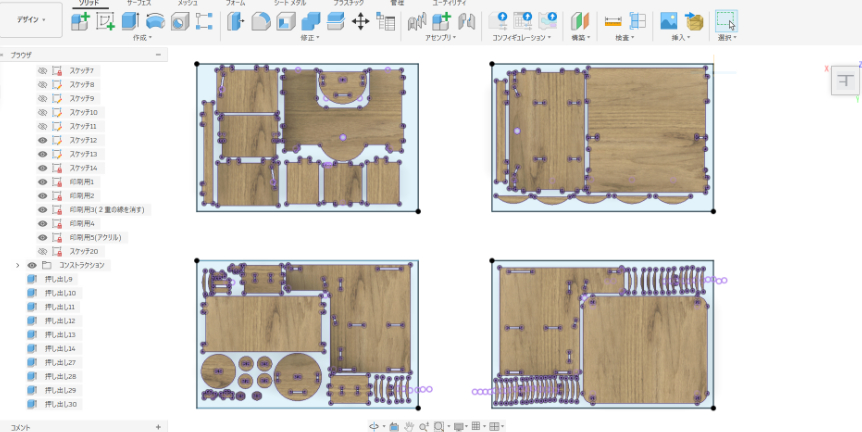Show hidden sketch スケッチ8
The image size is (862, 432).
point(42,85)
